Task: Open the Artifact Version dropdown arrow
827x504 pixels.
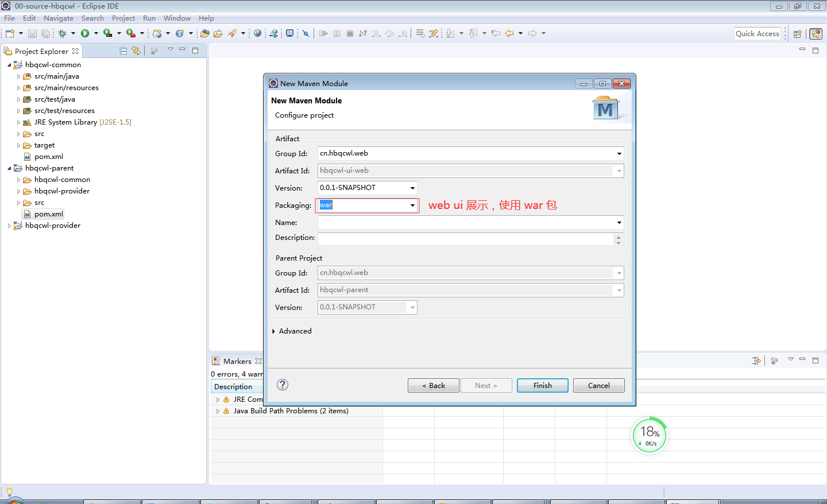Action: tap(412, 188)
